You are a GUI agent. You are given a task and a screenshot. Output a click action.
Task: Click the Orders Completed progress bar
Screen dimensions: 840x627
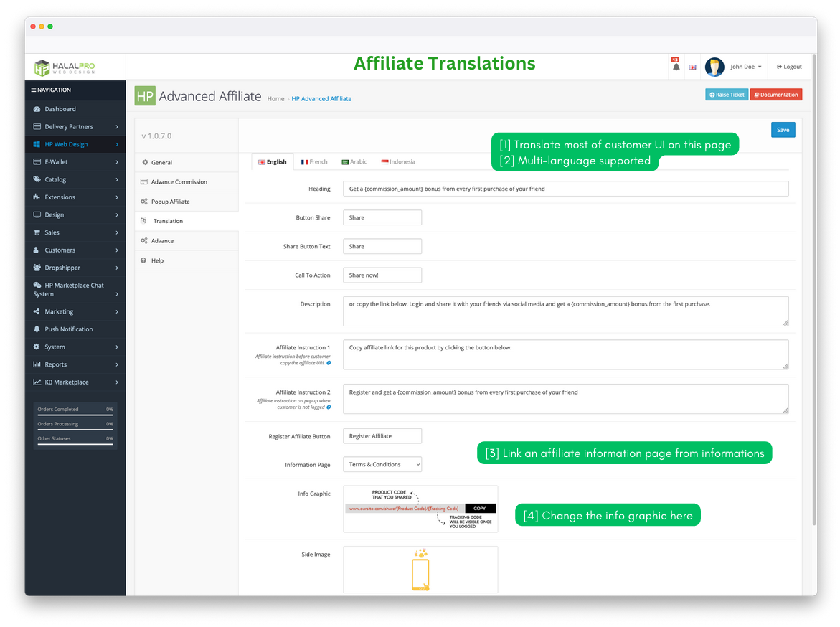[75, 415]
